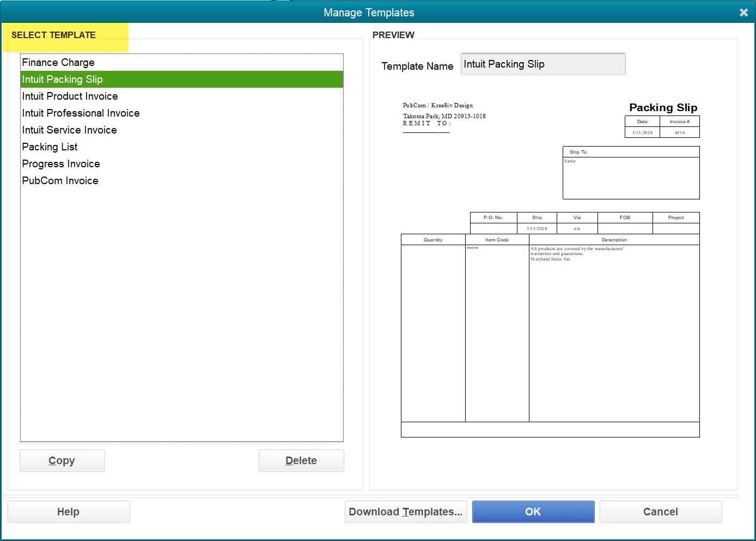Select the Finance Charge template
The image size is (756, 541).
(182, 63)
